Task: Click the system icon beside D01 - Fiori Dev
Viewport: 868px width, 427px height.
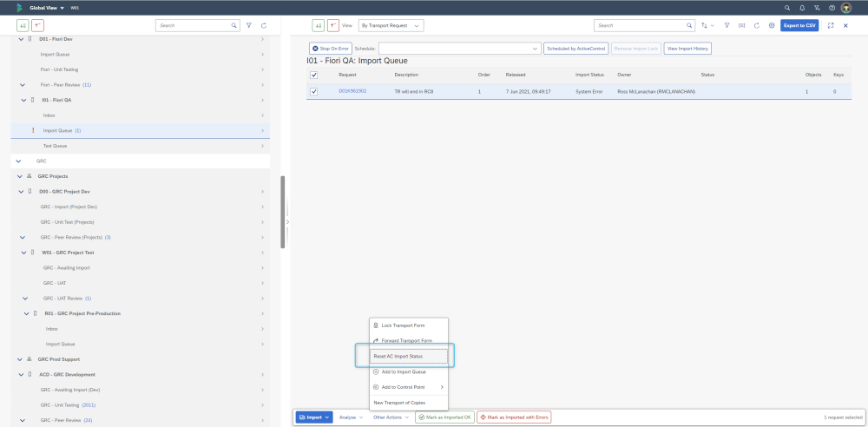Action: click(30, 39)
